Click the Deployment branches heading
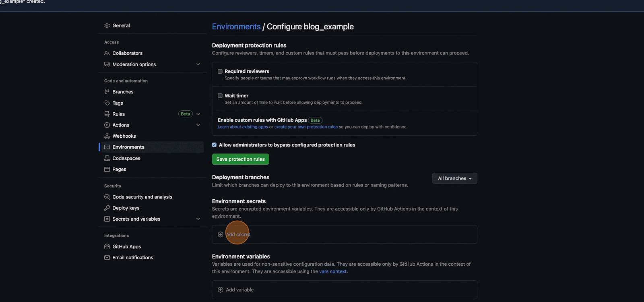 (x=241, y=177)
